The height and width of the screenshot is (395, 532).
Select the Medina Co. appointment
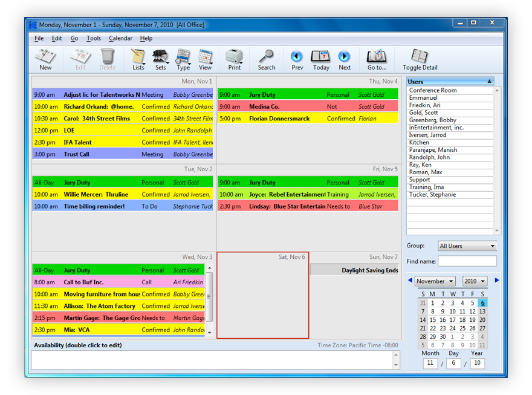[x=308, y=106]
